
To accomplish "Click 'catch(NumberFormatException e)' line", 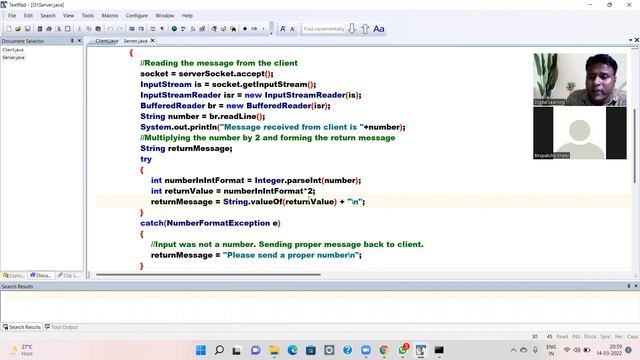I will coord(210,223).
